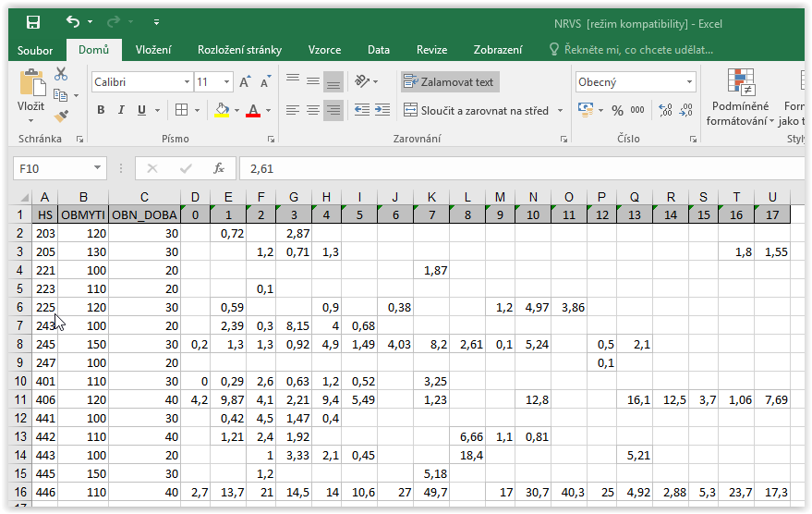
Task: Click the Save icon in title bar
Action: coord(33,22)
